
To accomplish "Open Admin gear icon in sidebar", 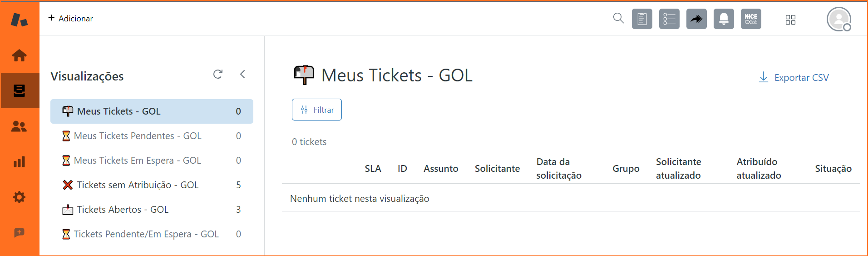I will click(x=19, y=197).
